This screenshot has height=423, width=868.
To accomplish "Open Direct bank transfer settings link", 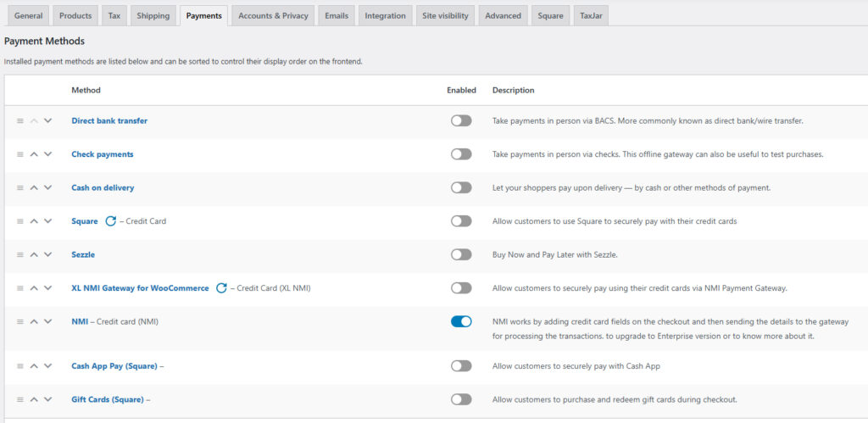I will click(109, 120).
